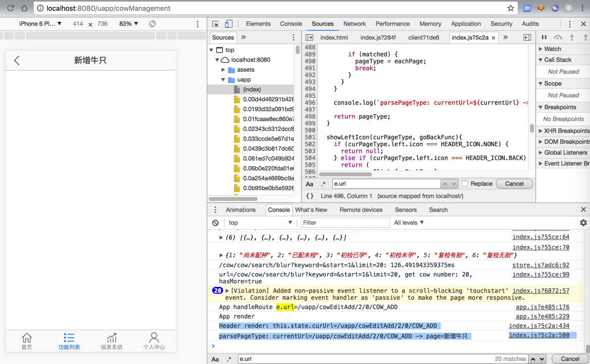
Task: Expand the assets folder in tree
Action: 224,70
